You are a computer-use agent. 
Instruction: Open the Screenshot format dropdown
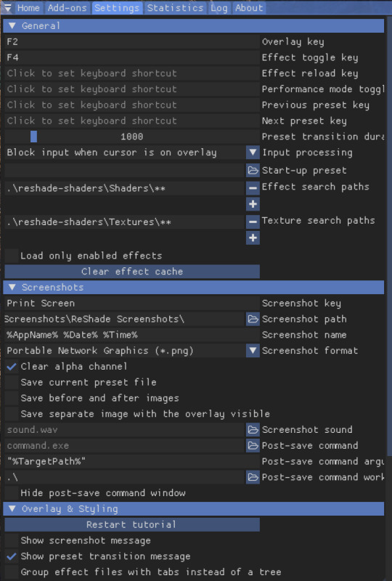[253, 351]
